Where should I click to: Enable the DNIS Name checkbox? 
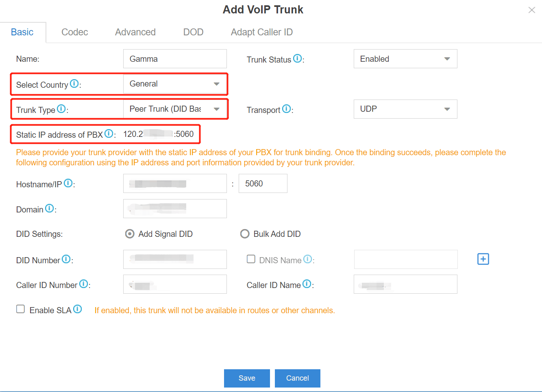tap(251, 259)
